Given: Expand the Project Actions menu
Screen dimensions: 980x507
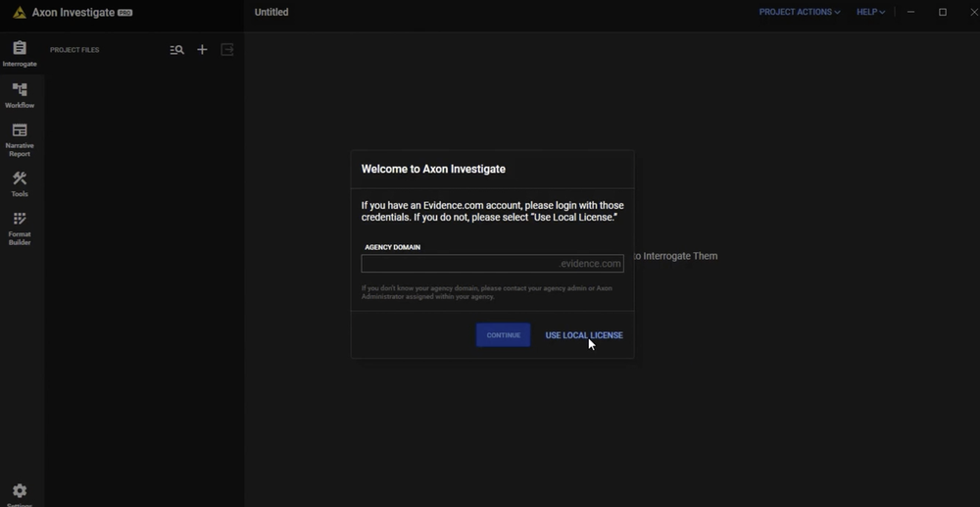Looking at the screenshot, I should click(x=800, y=12).
